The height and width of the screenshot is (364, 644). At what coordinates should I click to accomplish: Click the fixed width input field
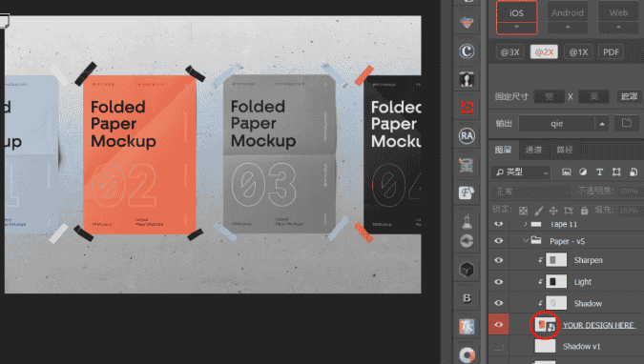(550, 97)
